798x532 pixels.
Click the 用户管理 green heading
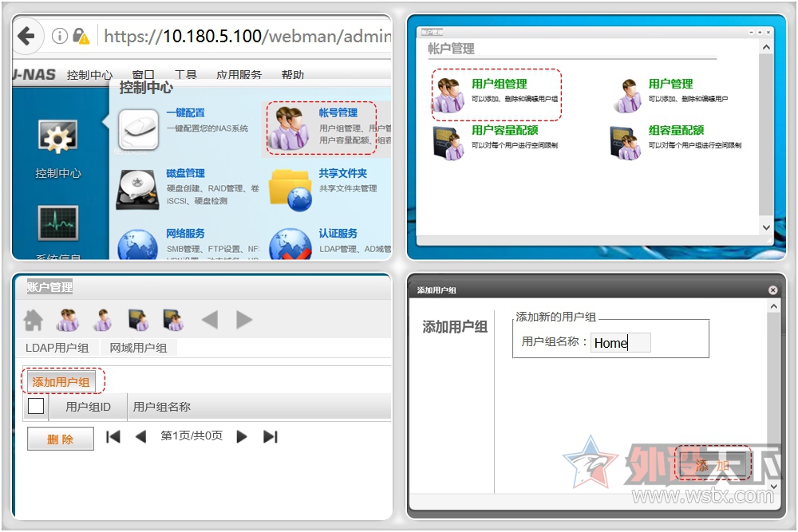click(670, 84)
